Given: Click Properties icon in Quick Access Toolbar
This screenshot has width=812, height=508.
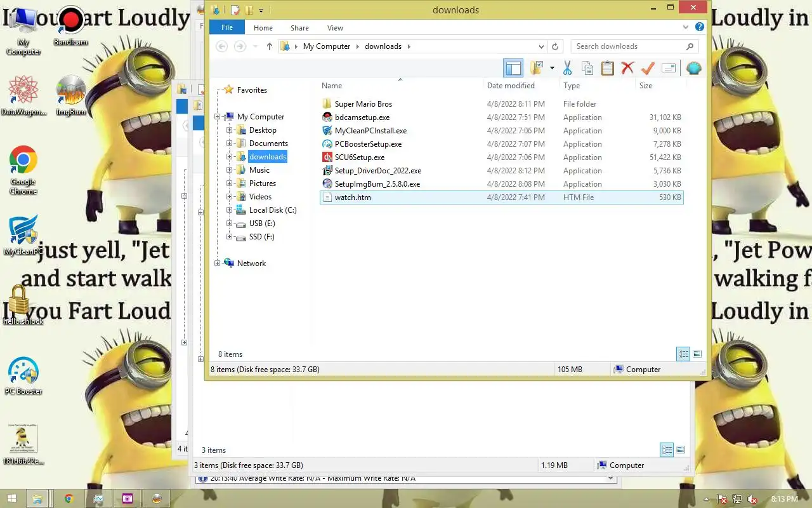Looking at the screenshot, I should coord(235,10).
